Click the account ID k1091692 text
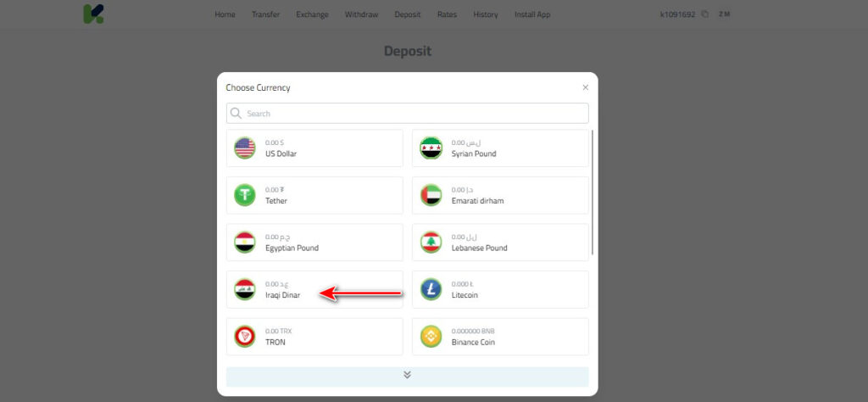Screen dimensions: 868x402 [x=677, y=14]
